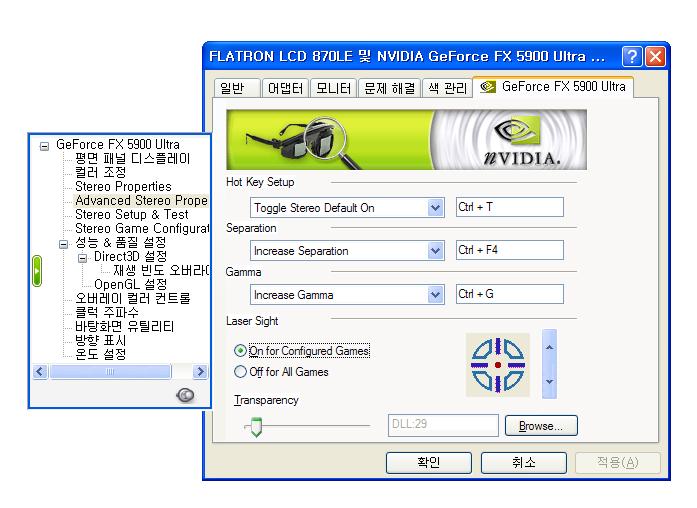Select Off for All Games option

coord(240,372)
